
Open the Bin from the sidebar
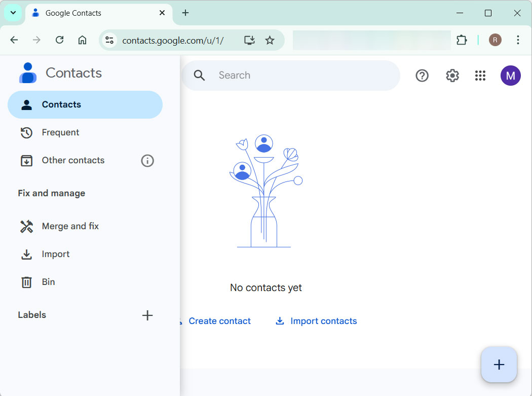pyautogui.click(x=48, y=282)
